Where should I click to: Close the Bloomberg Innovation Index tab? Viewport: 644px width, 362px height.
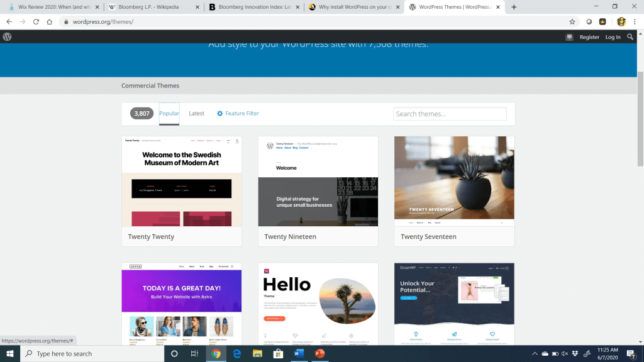pos(297,7)
